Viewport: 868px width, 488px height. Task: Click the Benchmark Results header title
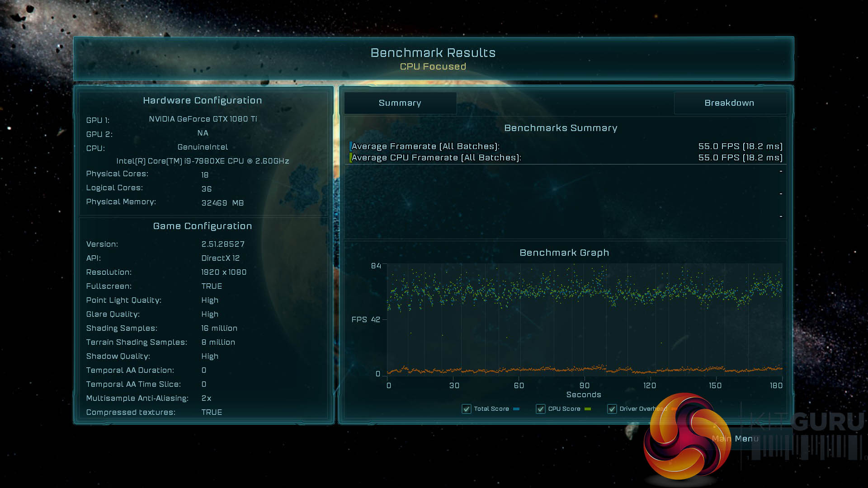click(433, 53)
